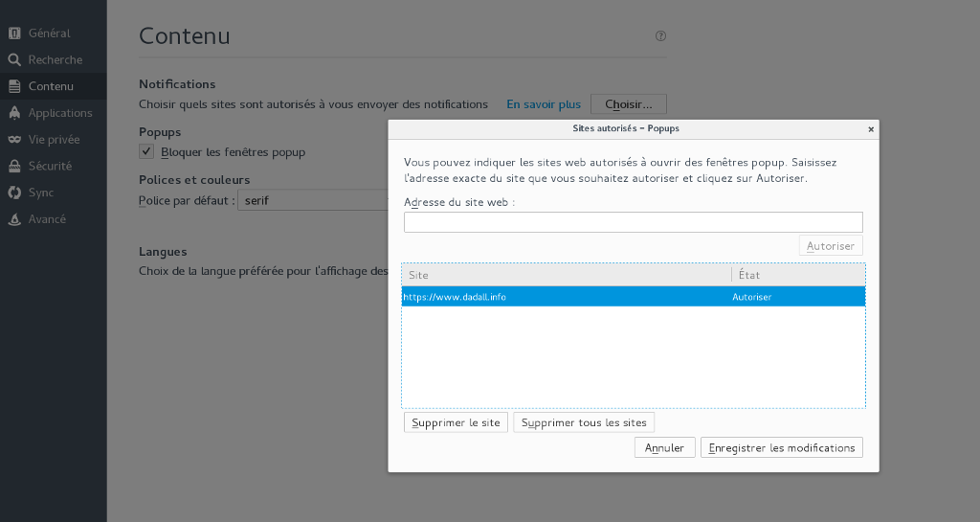Click the Autoriser button

831,246
